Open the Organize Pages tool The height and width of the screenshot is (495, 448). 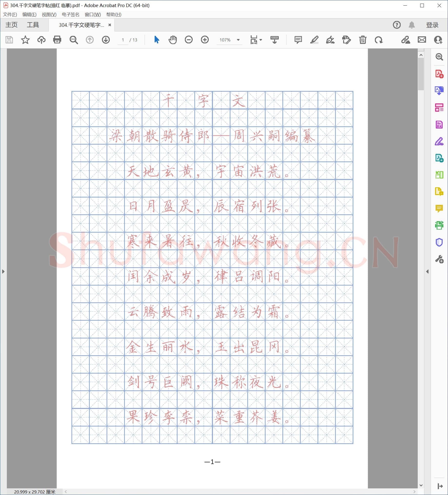pos(440,107)
